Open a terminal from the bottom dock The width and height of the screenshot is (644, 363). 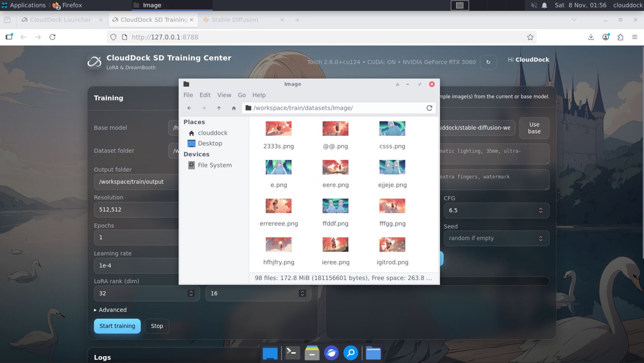(x=292, y=353)
